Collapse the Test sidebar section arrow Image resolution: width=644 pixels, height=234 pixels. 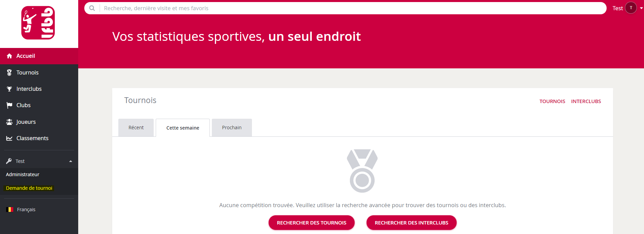71,161
